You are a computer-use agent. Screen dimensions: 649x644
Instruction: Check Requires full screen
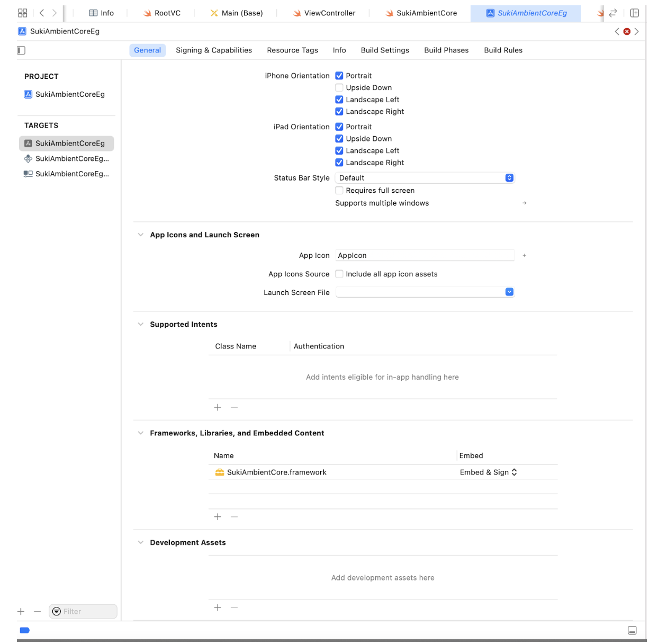[x=339, y=190]
